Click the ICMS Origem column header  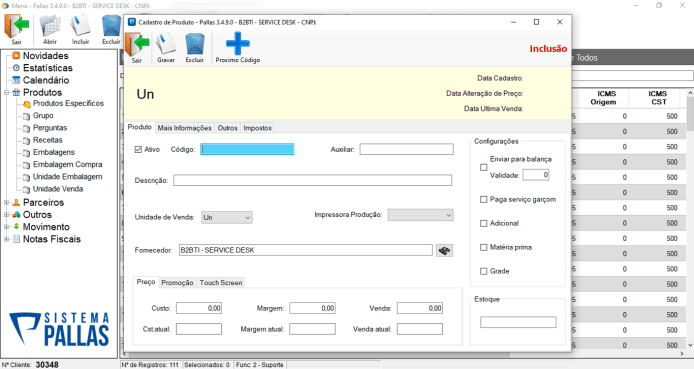click(603, 98)
